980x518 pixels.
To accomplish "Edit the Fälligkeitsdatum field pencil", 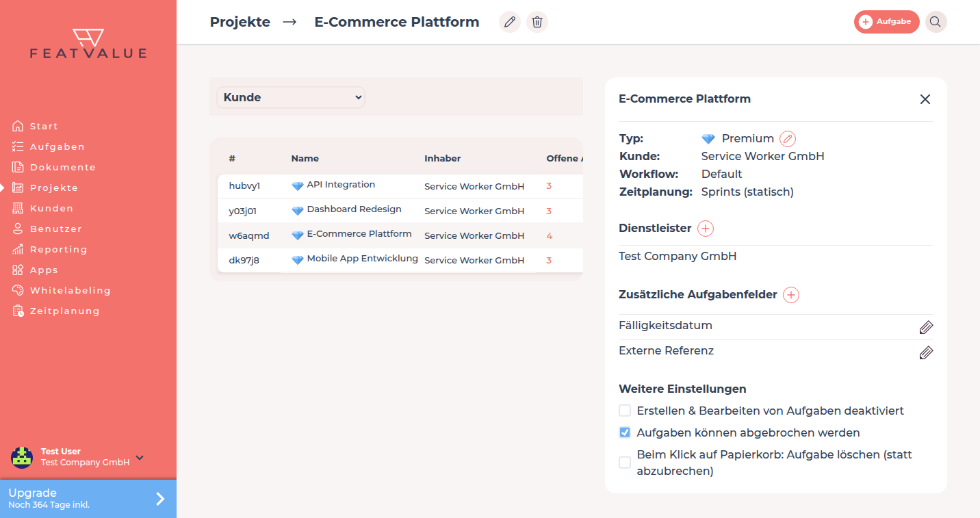I will click(x=926, y=327).
